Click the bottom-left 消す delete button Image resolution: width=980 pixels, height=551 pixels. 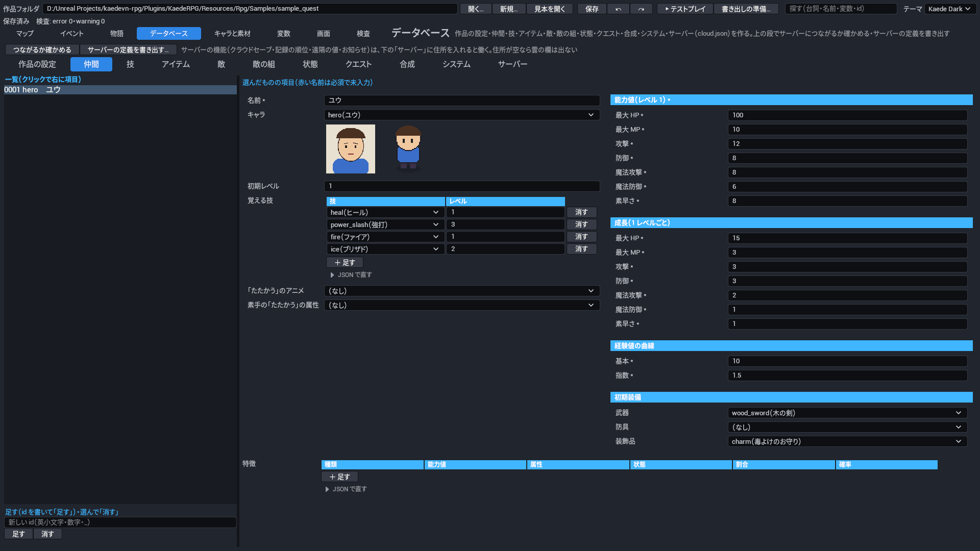47,534
